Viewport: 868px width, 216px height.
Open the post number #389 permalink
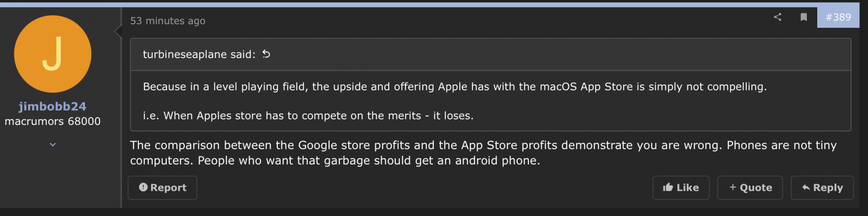pos(838,17)
